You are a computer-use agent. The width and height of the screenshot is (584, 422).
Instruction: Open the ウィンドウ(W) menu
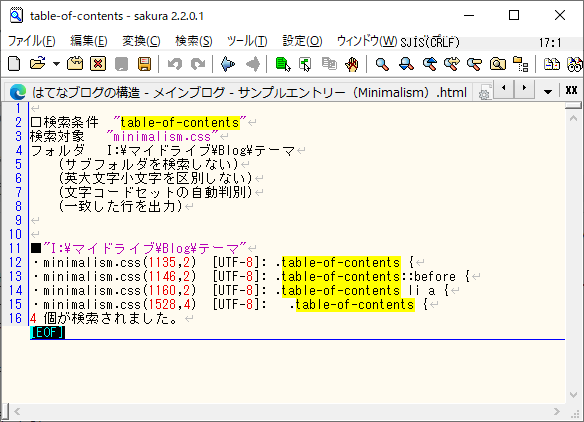pyautogui.click(x=367, y=41)
